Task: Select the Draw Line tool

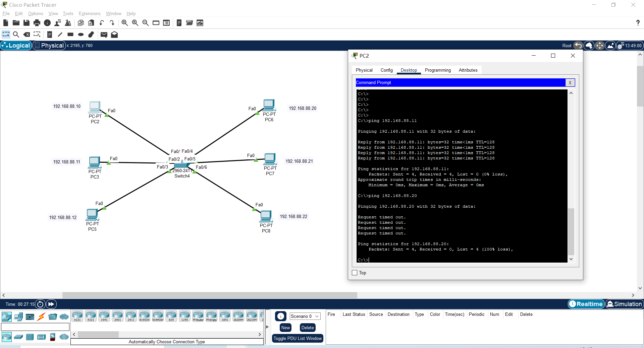Action: click(x=60, y=34)
